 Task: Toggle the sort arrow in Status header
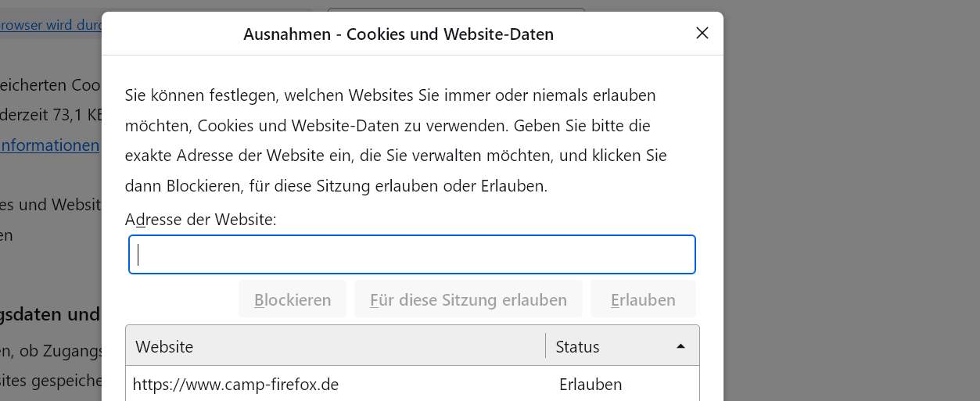tap(680, 346)
